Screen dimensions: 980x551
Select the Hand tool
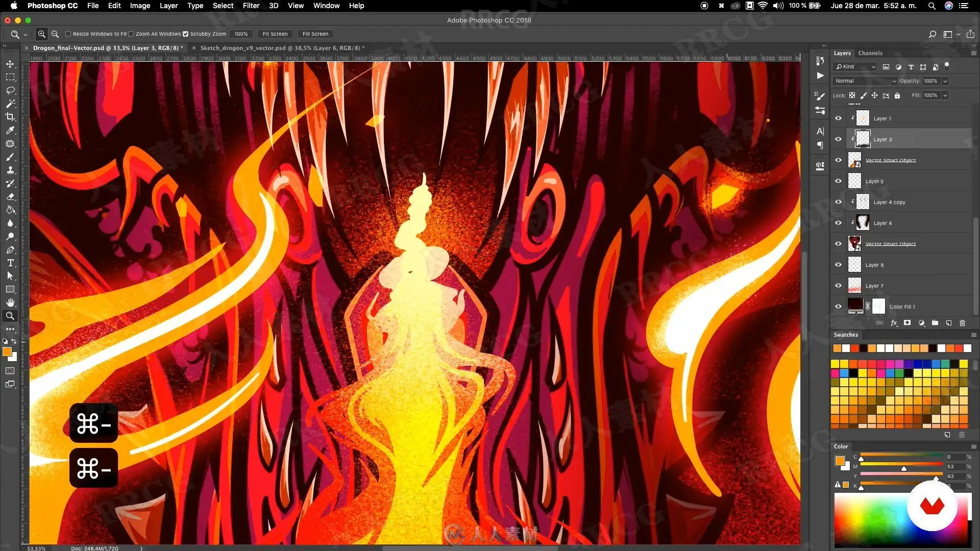(x=10, y=303)
